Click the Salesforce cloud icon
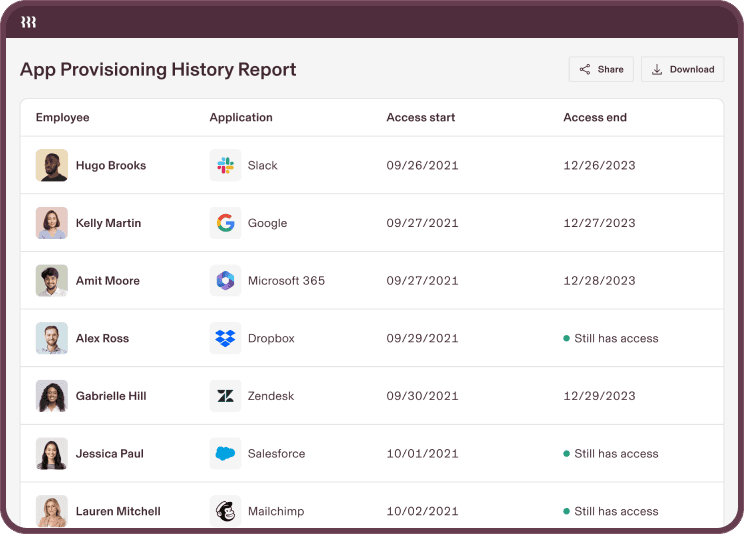The width and height of the screenshot is (744, 534). tap(226, 454)
